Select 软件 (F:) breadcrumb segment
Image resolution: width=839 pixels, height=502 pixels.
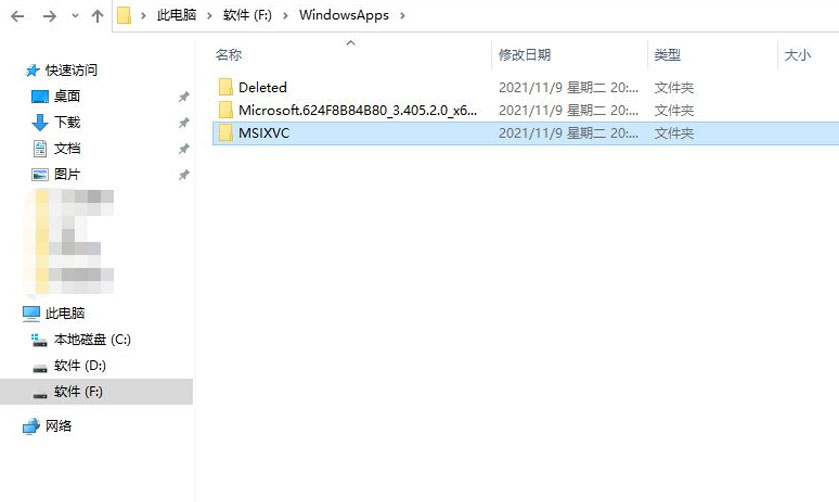(247, 16)
